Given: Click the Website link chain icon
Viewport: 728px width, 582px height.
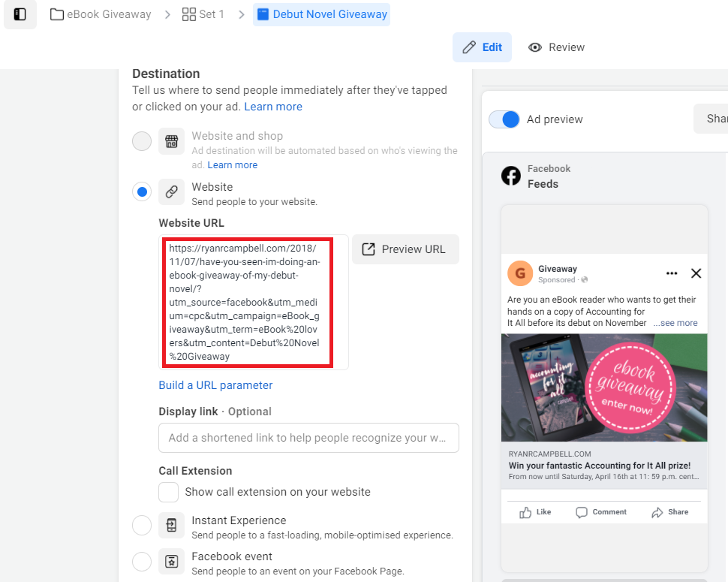Looking at the screenshot, I should pos(171,191).
